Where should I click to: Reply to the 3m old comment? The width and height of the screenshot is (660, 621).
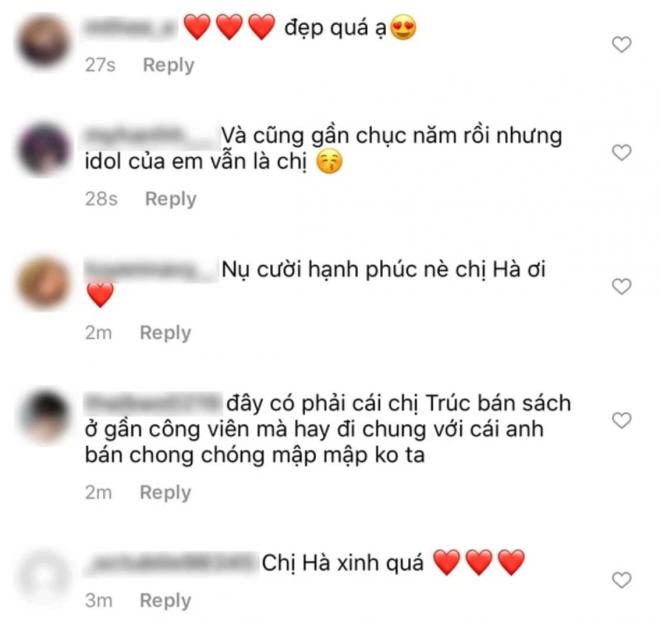pyautogui.click(x=165, y=601)
